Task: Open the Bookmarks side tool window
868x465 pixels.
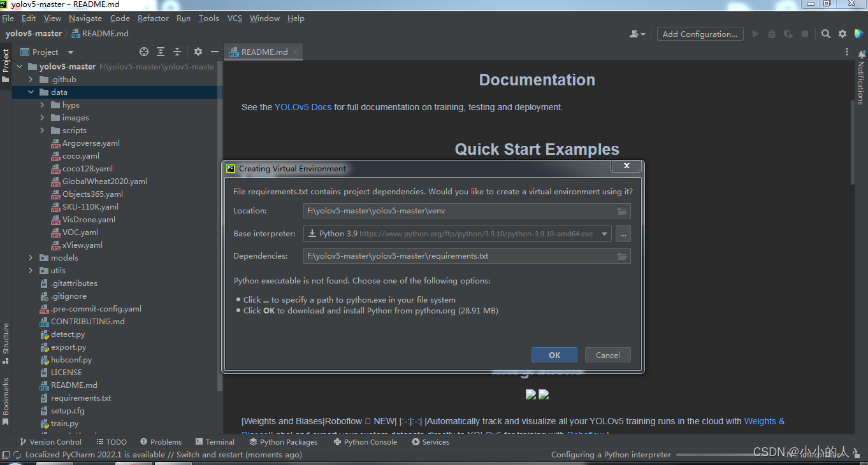Action: point(6,401)
